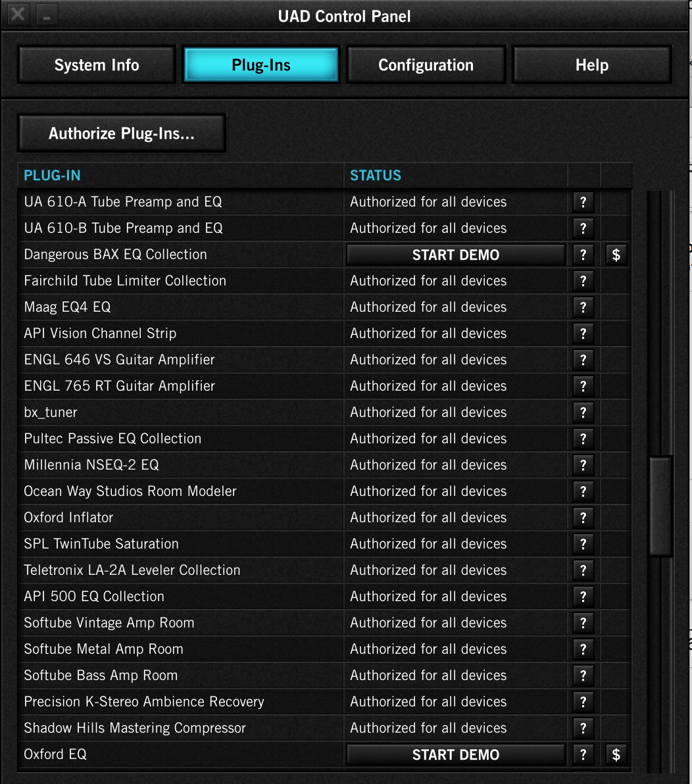Click the status text for Pultec Passive EQ
Viewport: 692px width, 784px height.
tap(428, 439)
